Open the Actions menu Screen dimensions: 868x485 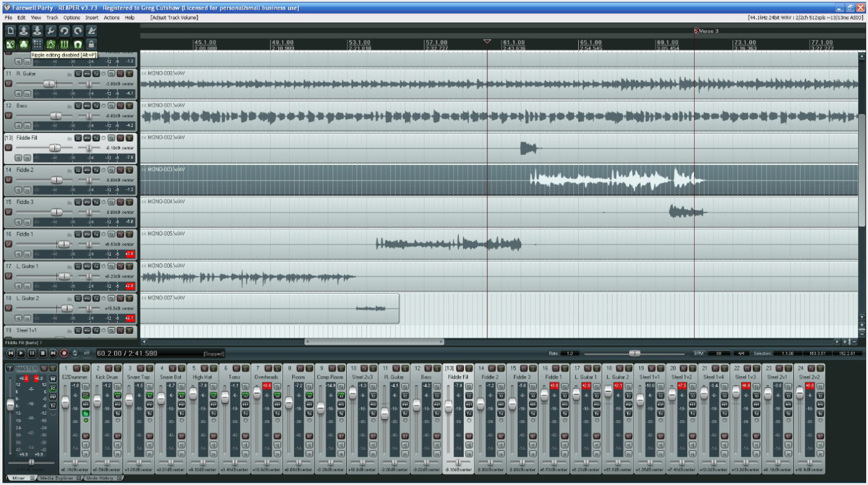coord(111,18)
